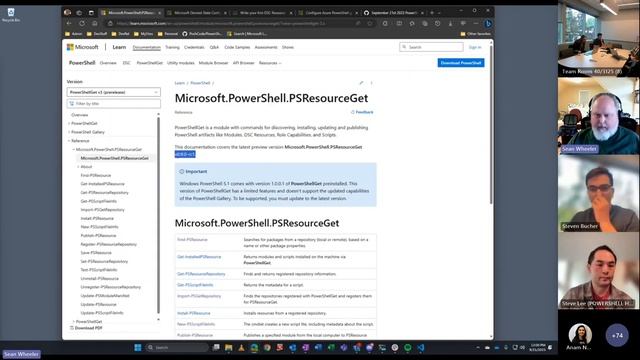Switch to Write your first DSC Resource tab
640x360 pixels.
(262, 13)
